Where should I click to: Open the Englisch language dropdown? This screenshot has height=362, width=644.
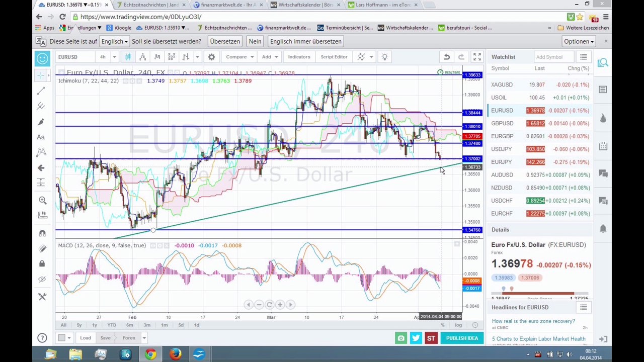[x=114, y=41]
